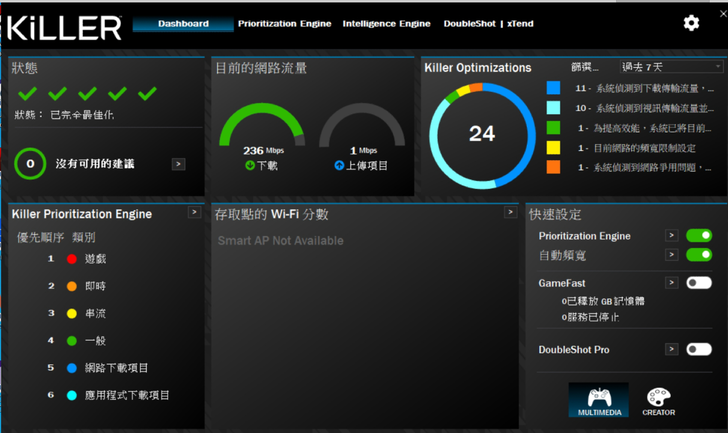Click the blue optimization legend swatch

[553, 88]
